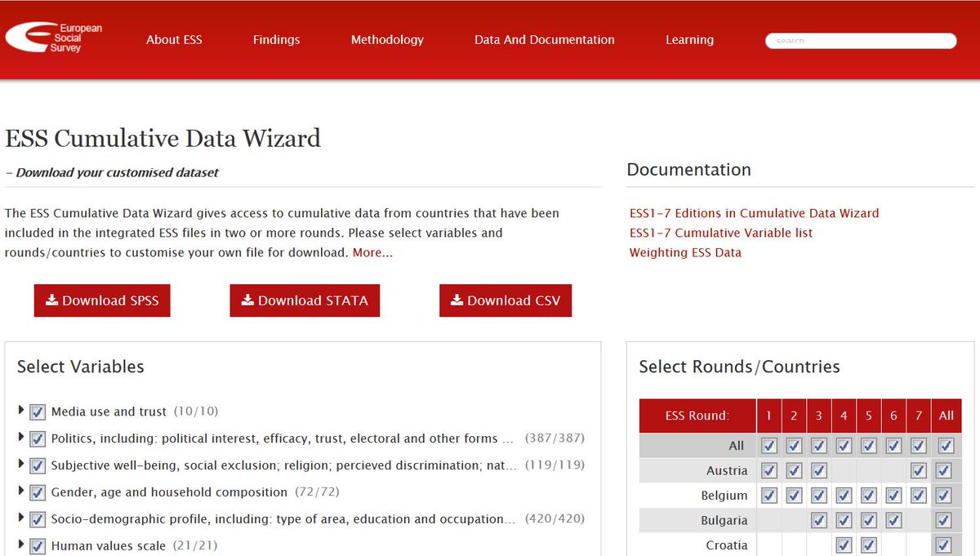The height and width of the screenshot is (556, 980).
Task: Toggle Austria round 1 checkbox
Action: click(768, 471)
